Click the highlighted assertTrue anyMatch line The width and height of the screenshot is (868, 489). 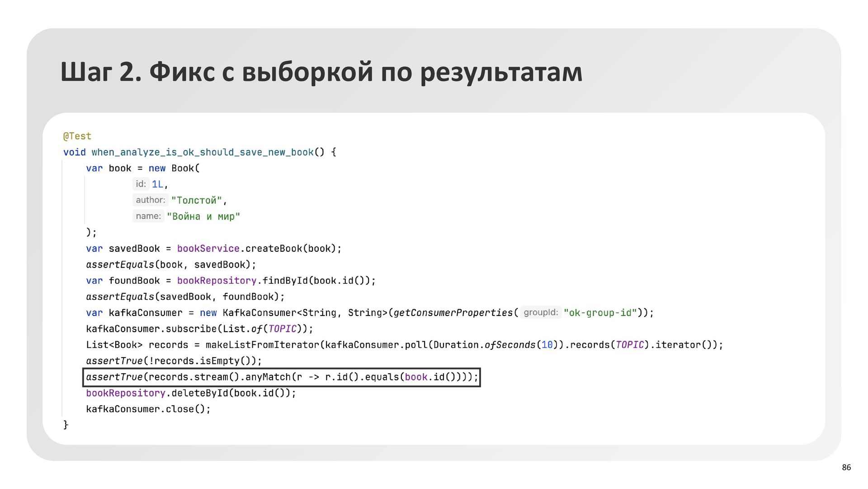click(x=281, y=377)
